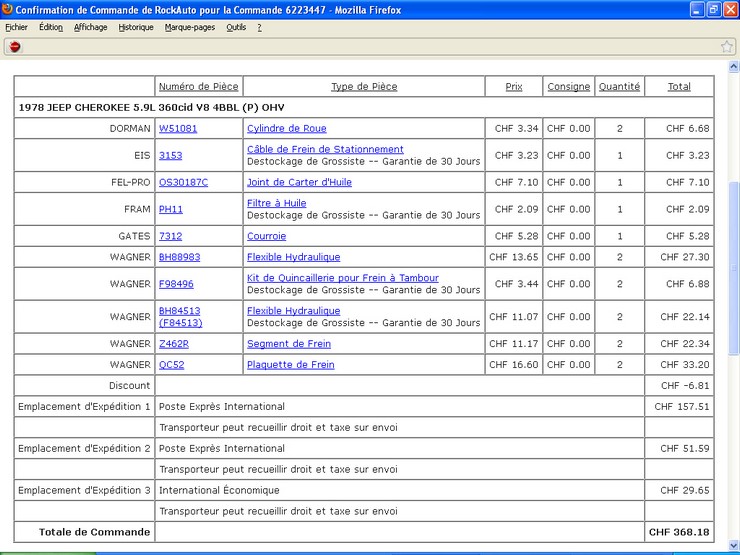The width and height of the screenshot is (740, 555).
Task: Open the Fichier menu
Action: (x=16, y=27)
